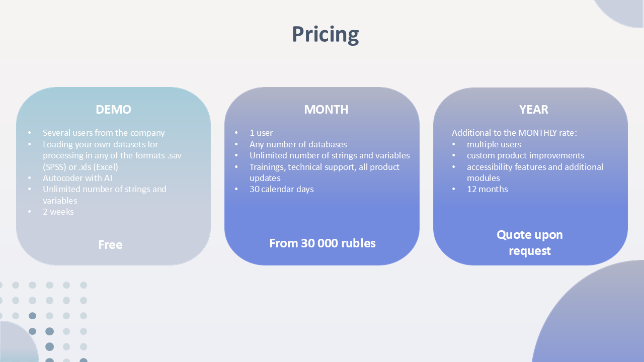
Task: Click the 30 calendar days bullet
Action: coord(282,189)
